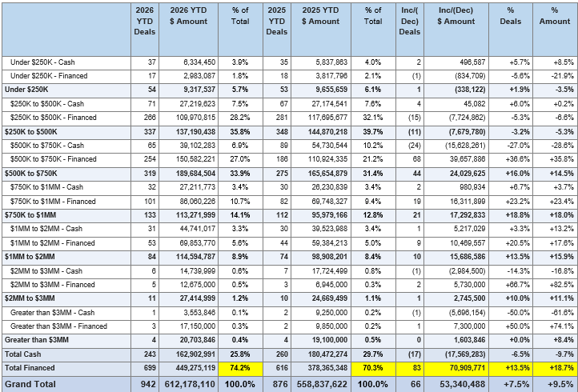
Task: Select the '$1MM to $2MM - Cash' label
Action: point(46,229)
